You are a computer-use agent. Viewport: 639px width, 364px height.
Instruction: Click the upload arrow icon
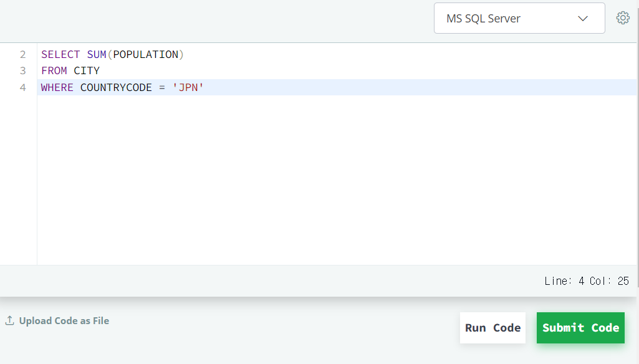click(10, 321)
